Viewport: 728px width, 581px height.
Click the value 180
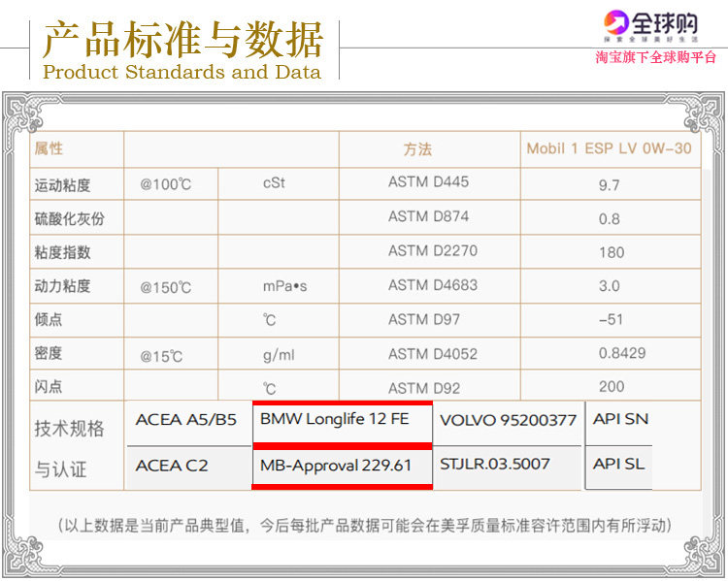(612, 252)
